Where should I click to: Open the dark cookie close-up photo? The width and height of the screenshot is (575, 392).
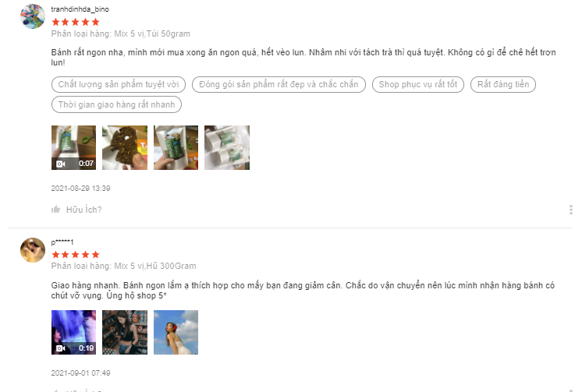(125, 147)
